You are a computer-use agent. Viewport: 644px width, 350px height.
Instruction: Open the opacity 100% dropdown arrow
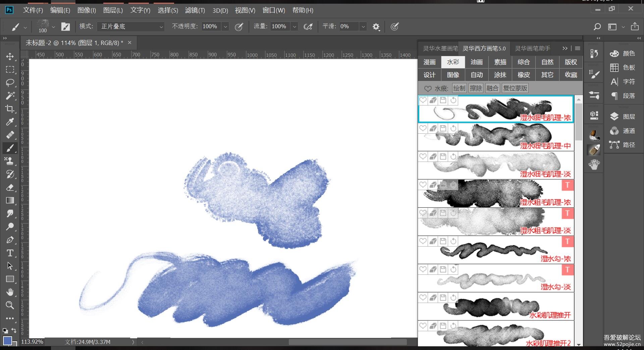click(225, 27)
